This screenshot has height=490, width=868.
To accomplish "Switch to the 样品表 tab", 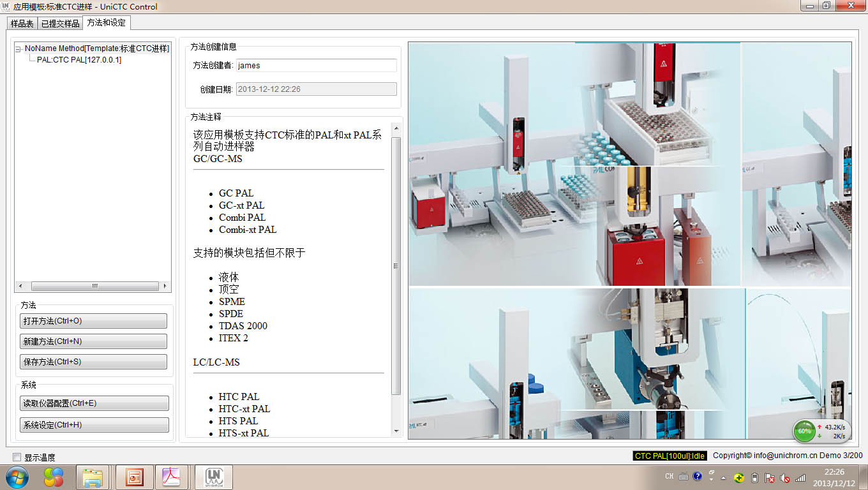I will pos(22,23).
